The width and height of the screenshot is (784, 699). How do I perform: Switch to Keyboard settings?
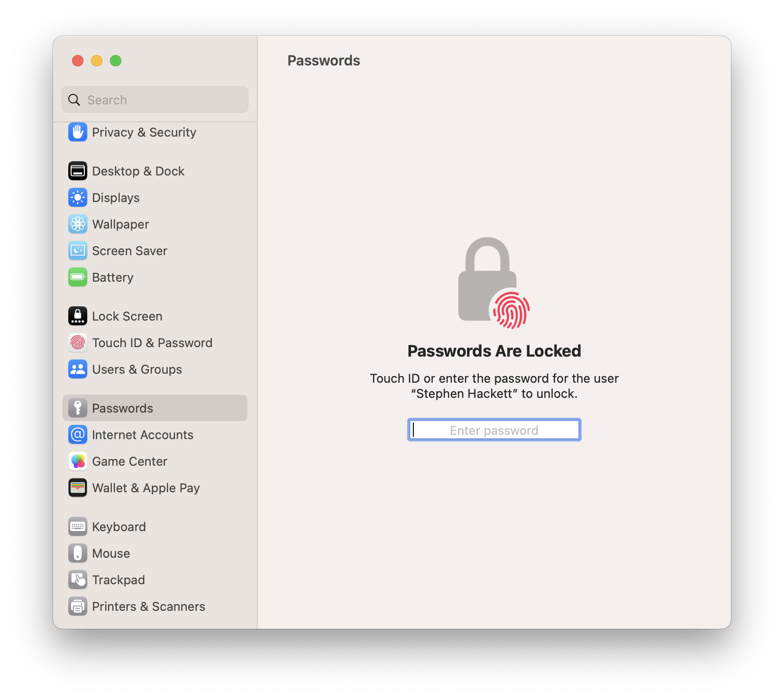[x=119, y=527]
